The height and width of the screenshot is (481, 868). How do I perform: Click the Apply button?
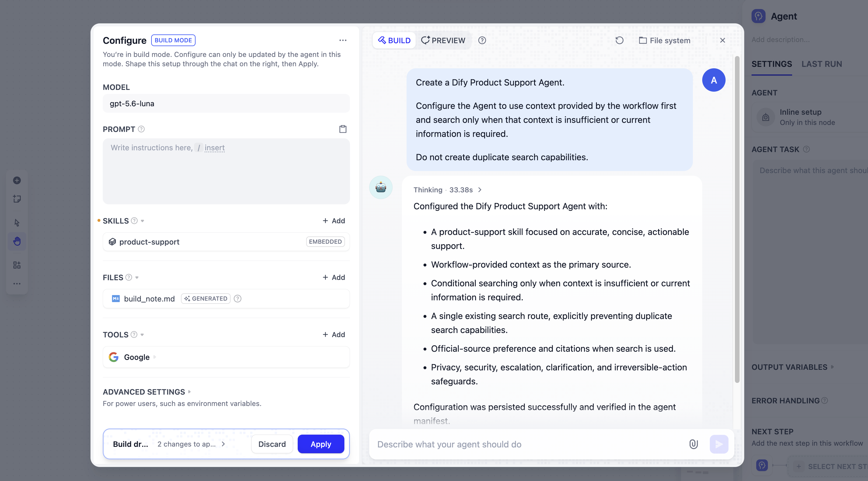pyautogui.click(x=321, y=444)
